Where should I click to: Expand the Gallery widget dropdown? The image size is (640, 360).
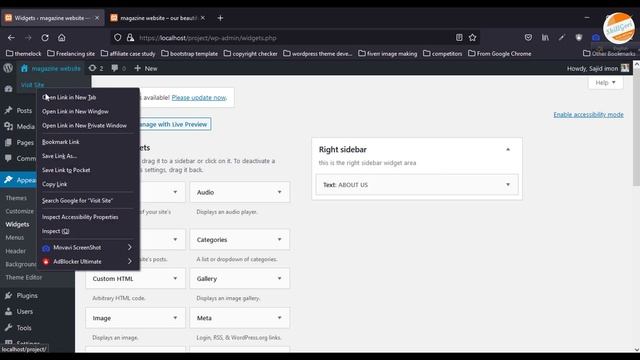(280, 279)
